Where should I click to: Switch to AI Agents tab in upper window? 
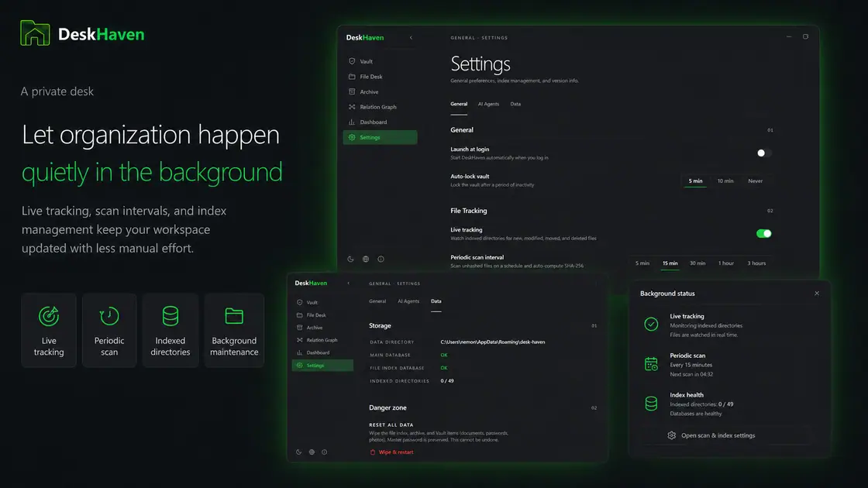click(488, 104)
